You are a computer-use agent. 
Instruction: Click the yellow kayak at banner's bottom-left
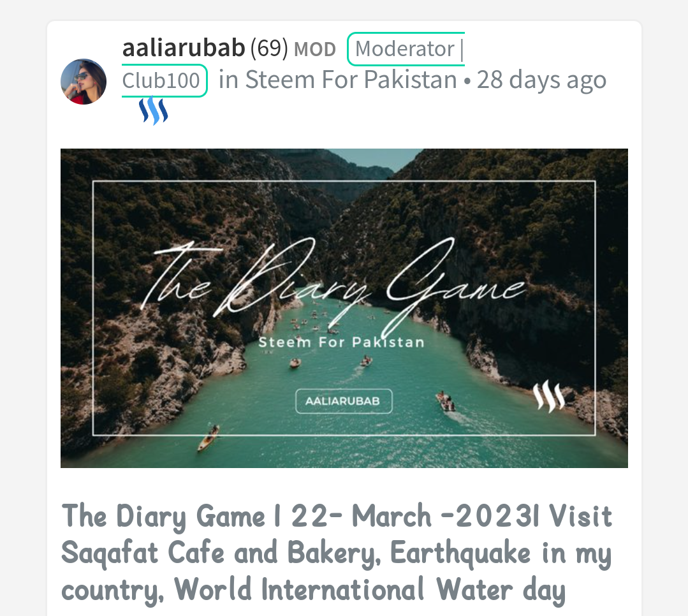click(208, 438)
